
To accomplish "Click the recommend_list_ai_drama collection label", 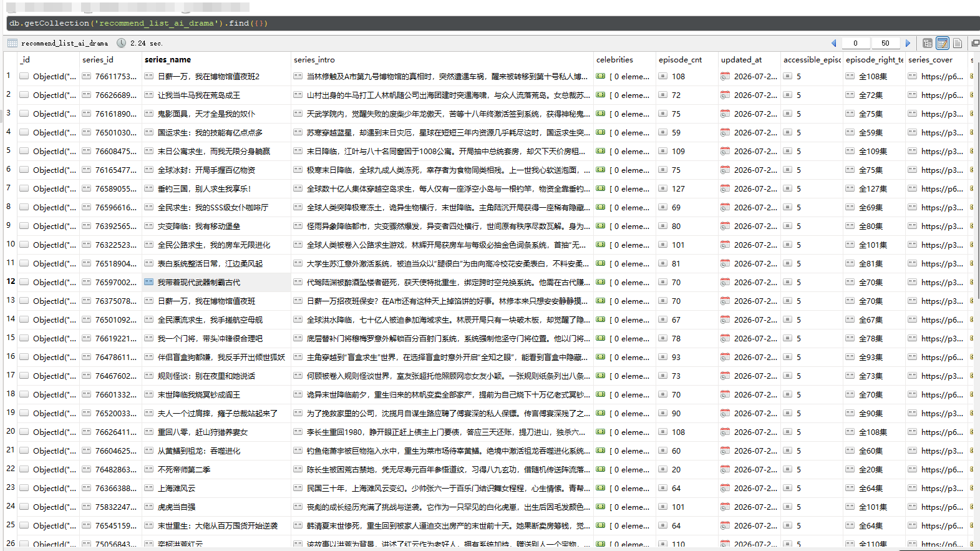I will click(x=64, y=43).
